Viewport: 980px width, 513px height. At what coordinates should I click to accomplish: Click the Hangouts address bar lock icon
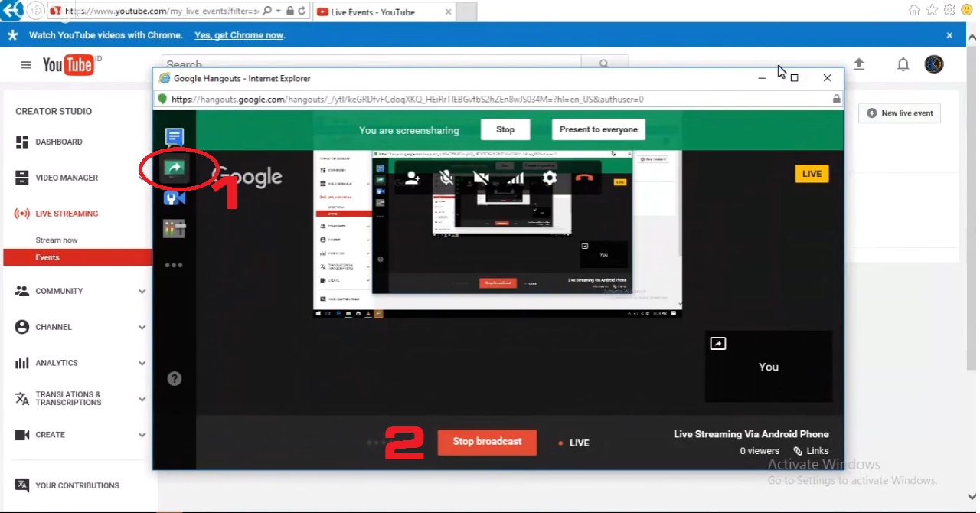836,99
